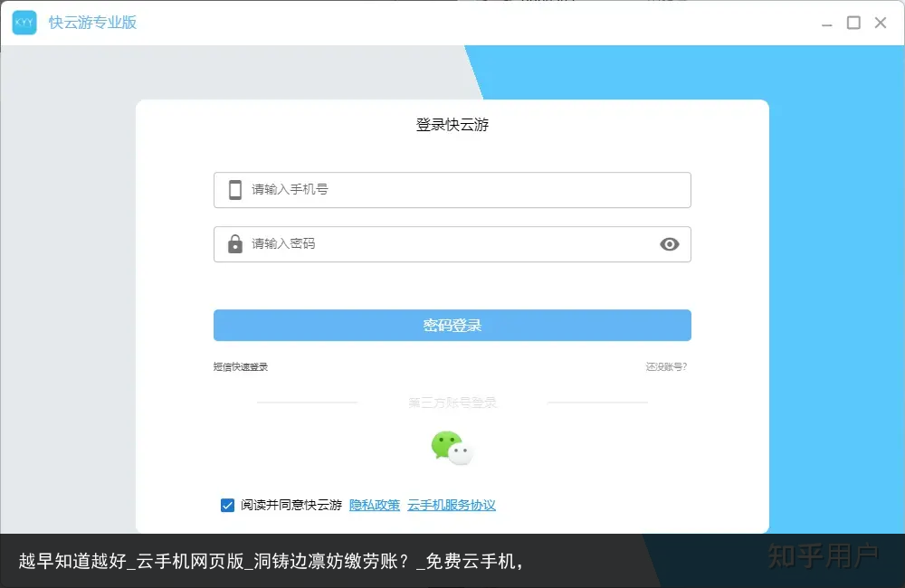Click the KYY app logo icon

coord(24,23)
